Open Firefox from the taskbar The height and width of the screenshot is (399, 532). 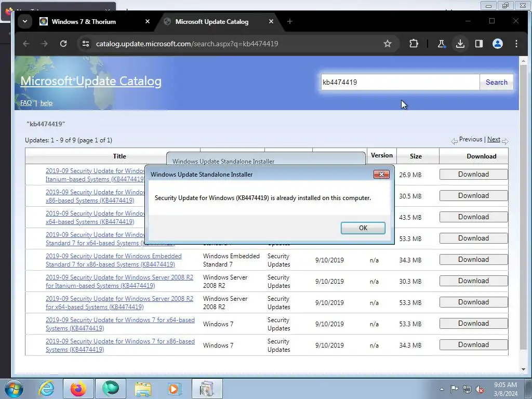point(78,389)
